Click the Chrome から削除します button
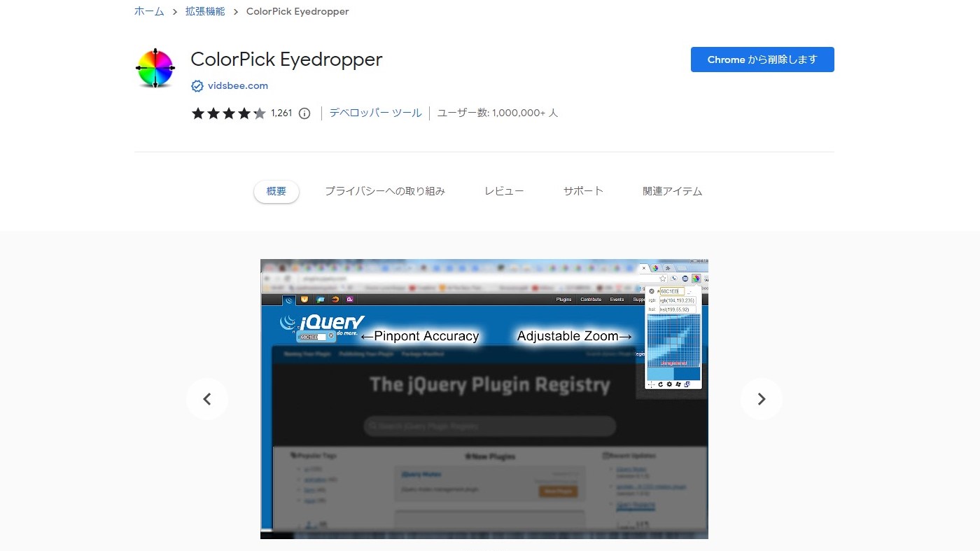Viewport: 980px width, 551px height. 762,60
